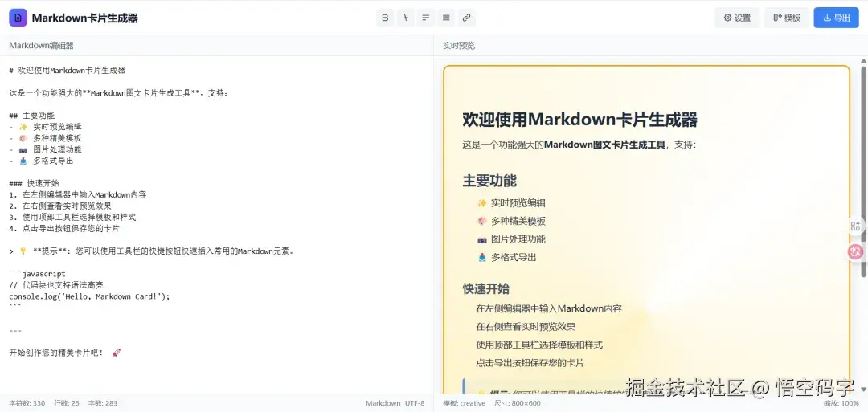Click editor line '- ✨ 实时预览编辑'

45,127
